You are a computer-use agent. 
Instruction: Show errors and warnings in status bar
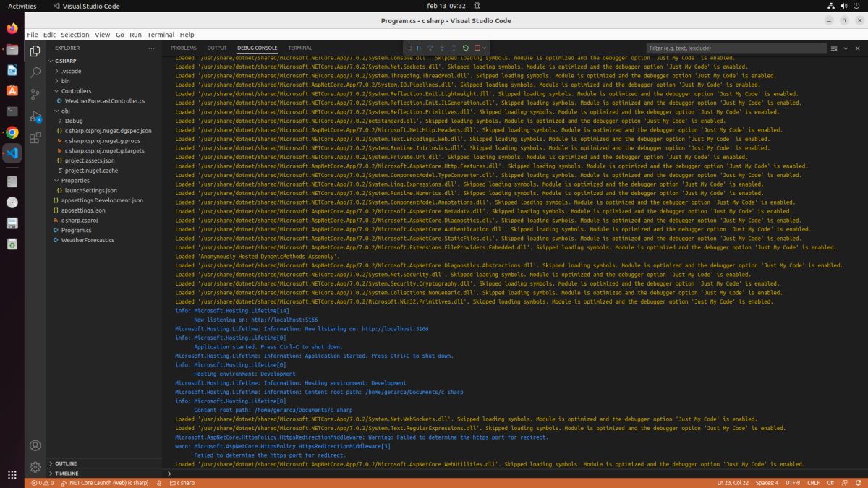coord(41,483)
